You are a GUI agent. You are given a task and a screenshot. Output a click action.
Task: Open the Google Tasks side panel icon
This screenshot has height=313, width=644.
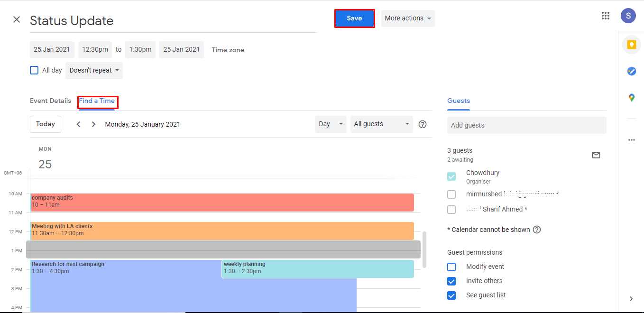click(x=631, y=71)
